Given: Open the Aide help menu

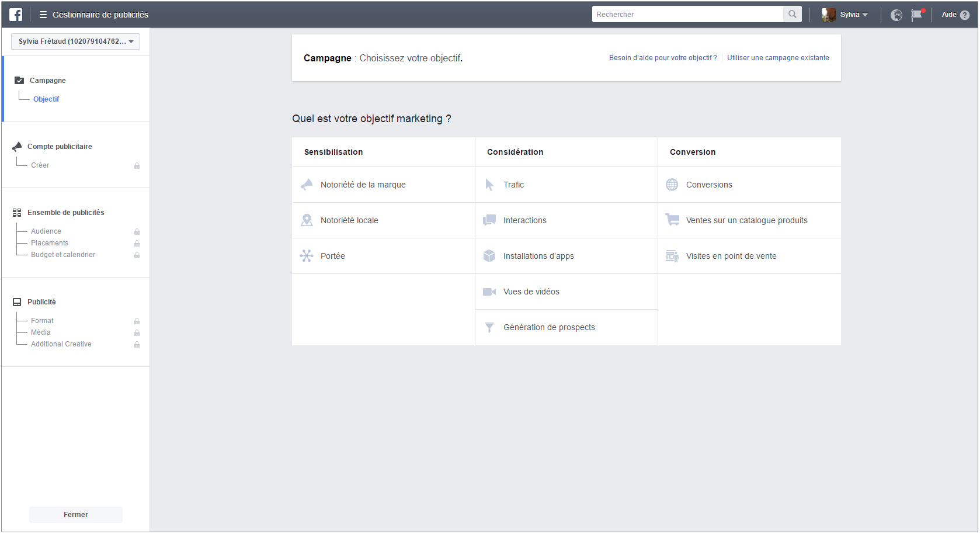Looking at the screenshot, I should 955,15.
